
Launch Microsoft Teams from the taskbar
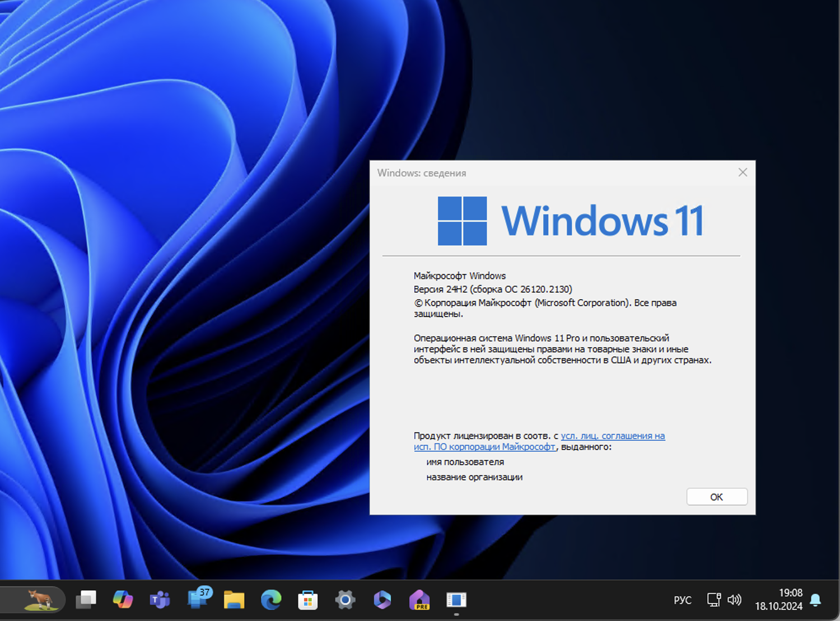click(159, 600)
